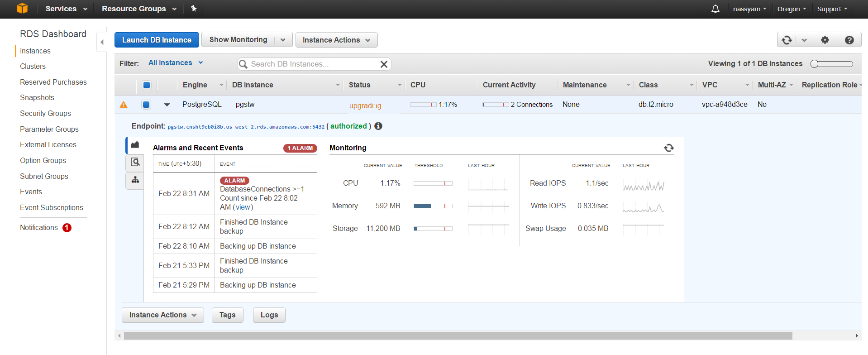Click the warning triangle icon on pgstw row
Screen dimensions: 868x355
click(x=124, y=105)
